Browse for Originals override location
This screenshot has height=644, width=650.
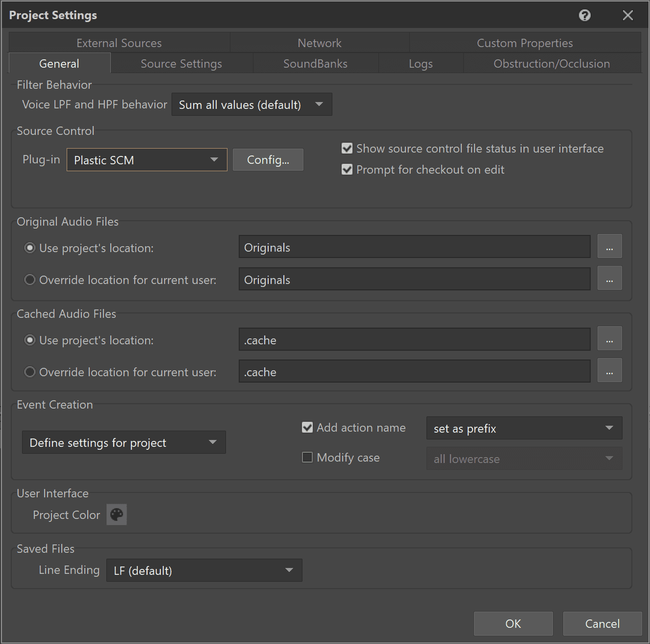(x=609, y=278)
